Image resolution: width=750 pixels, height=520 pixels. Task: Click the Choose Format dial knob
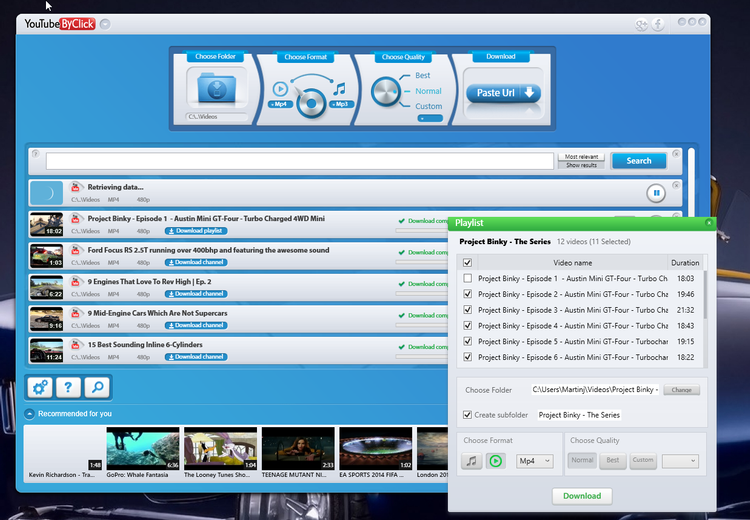point(311,103)
